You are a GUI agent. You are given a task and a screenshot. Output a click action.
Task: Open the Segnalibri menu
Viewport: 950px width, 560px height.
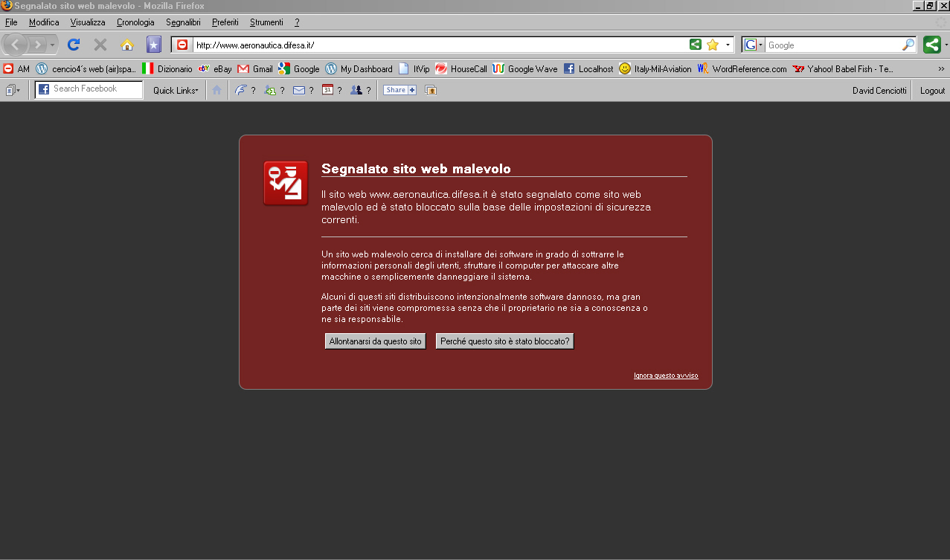click(183, 22)
